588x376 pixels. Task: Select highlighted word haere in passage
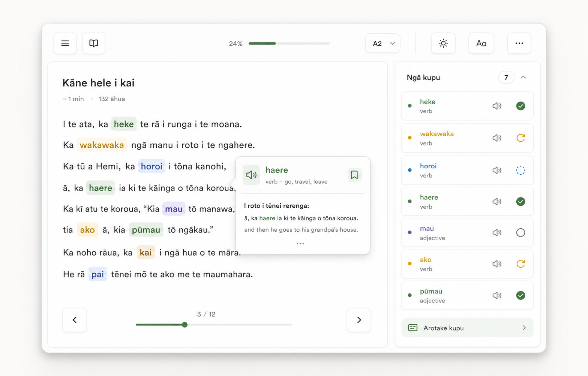(x=100, y=188)
